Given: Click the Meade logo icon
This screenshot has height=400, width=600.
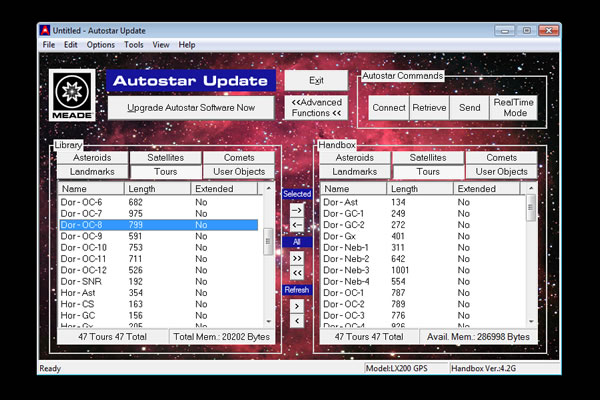Looking at the screenshot, I should [x=72, y=95].
